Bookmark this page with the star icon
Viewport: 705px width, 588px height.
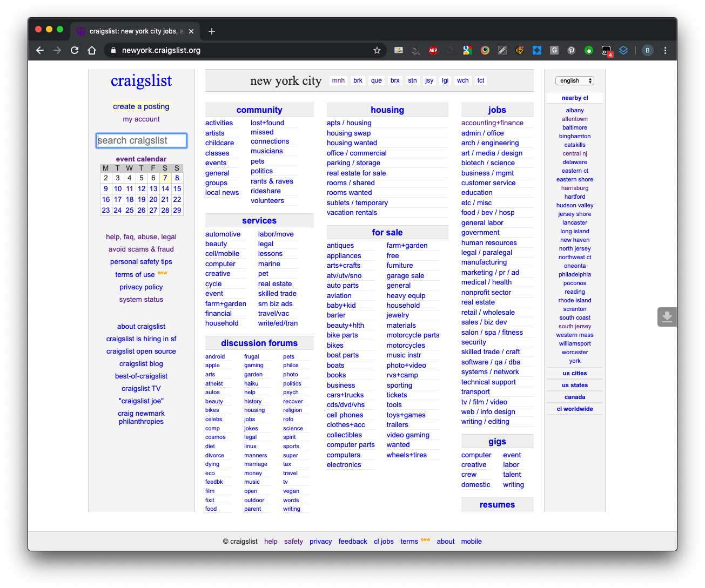[377, 50]
